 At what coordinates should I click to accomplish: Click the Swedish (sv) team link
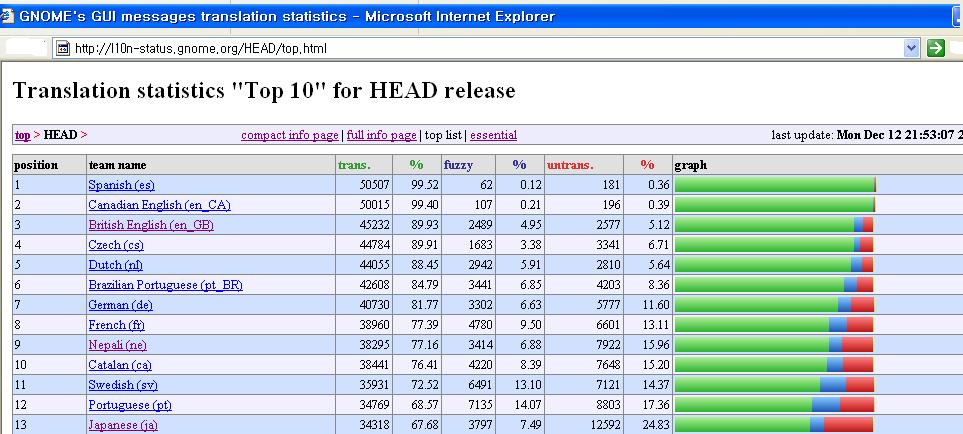[121, 385]
